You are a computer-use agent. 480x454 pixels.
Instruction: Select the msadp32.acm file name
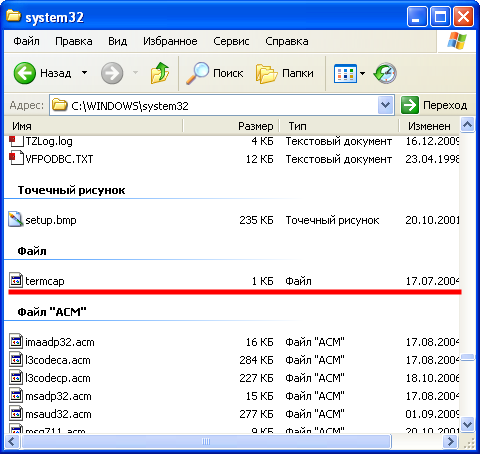click(x=58, y=396)
